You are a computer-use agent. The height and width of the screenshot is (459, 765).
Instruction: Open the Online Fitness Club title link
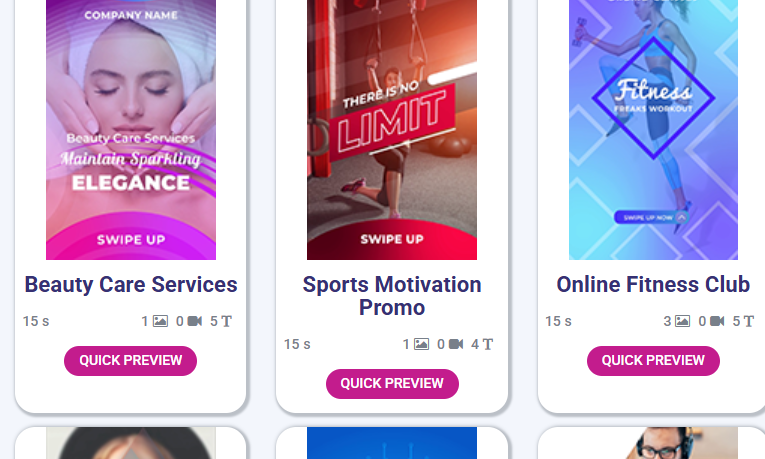point(653,284)
